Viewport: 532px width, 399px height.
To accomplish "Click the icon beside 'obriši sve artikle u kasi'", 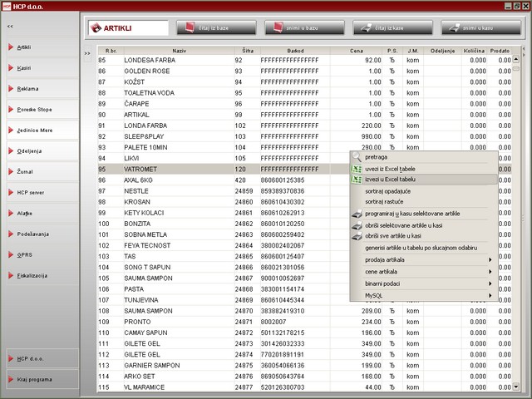I will pos(357,236).
